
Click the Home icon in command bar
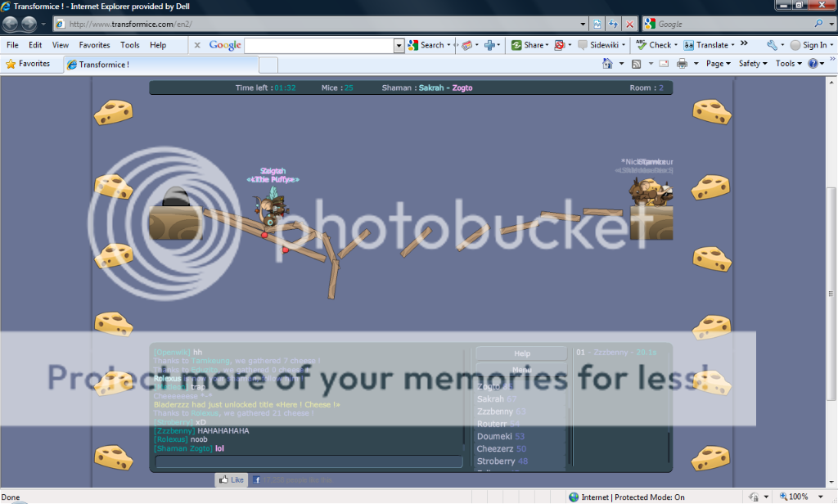(607, 63)
